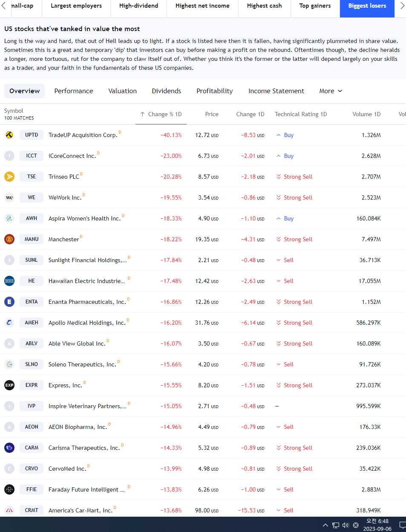This screenshot has width=406, height=532.
Task: Open WeWork Inc. company link
Action: click(x=65, y=197)
